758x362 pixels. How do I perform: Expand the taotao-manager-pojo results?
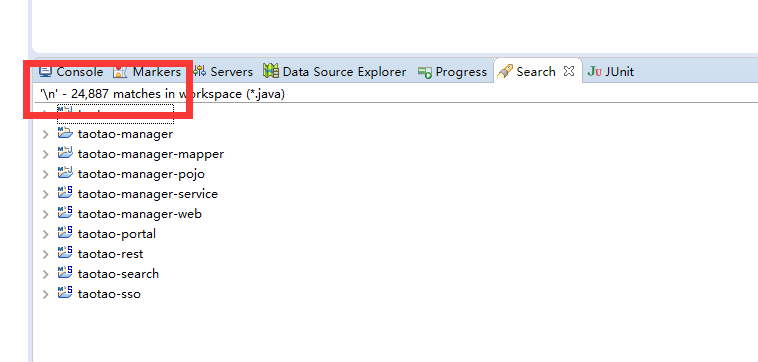pos(45,174)
